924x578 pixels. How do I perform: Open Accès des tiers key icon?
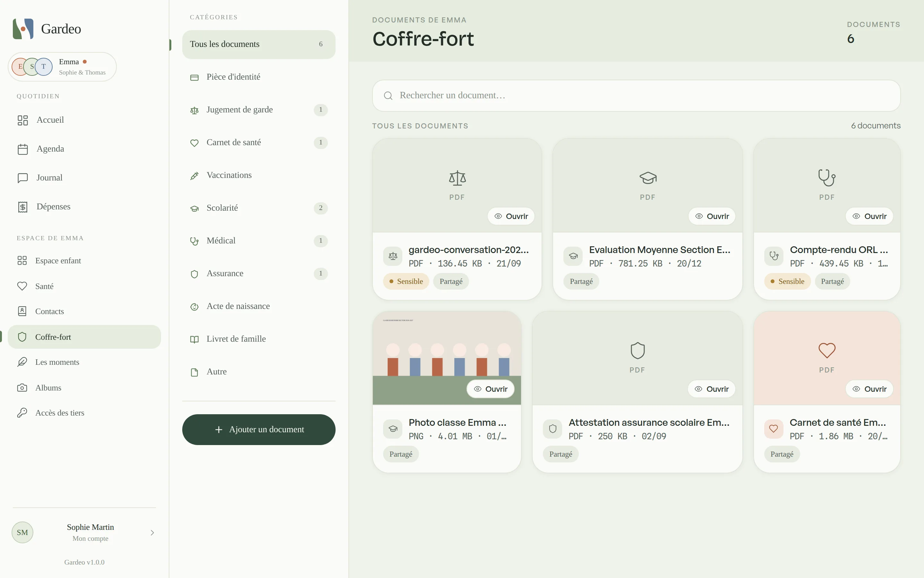[22, 413]
